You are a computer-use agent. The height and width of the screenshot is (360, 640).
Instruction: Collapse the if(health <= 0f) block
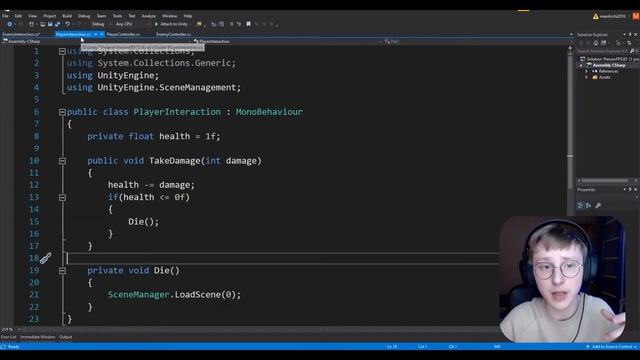click(62, 198)
